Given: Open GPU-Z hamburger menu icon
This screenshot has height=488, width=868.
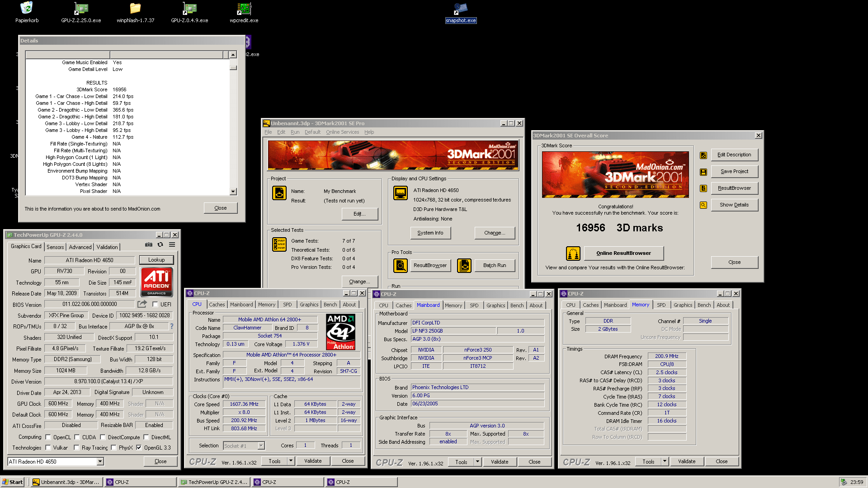Looking at the screenshot, I should tap(172, 244).
